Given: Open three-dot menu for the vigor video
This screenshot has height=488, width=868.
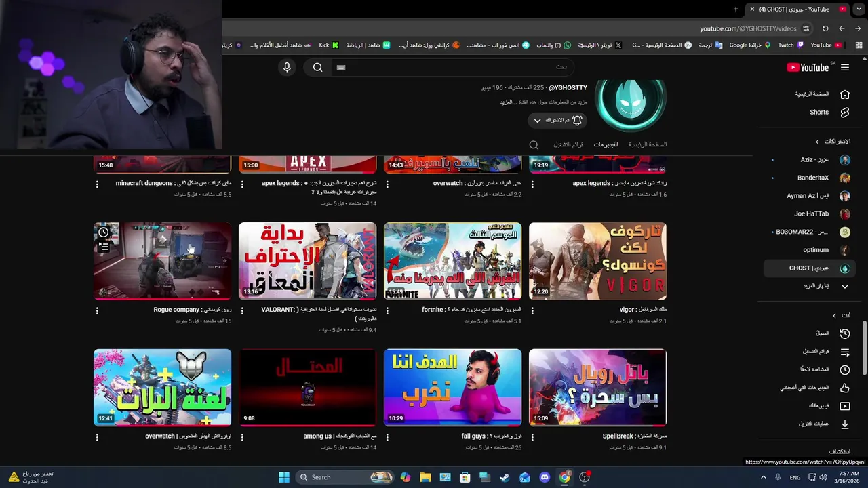Looking at the screenshot, I should point(532,310).
